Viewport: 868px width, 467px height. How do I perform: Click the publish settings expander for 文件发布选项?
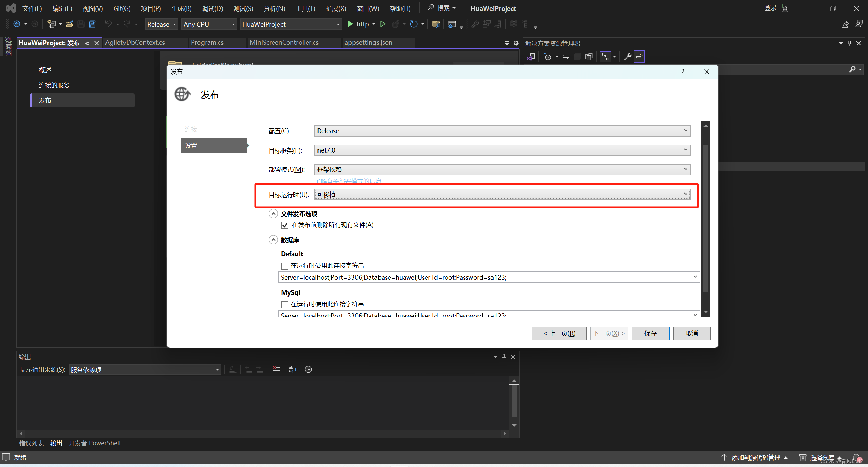coord(273,214)
